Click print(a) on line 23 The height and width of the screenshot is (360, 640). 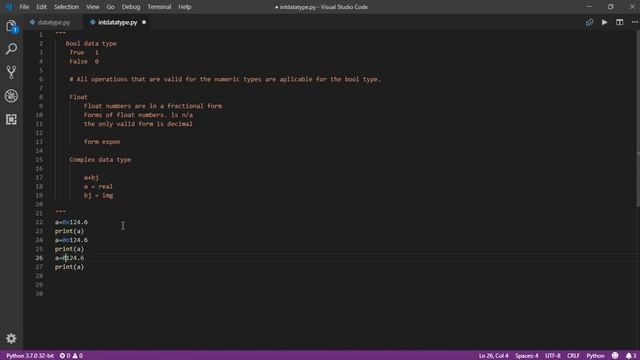click(69, 231)
